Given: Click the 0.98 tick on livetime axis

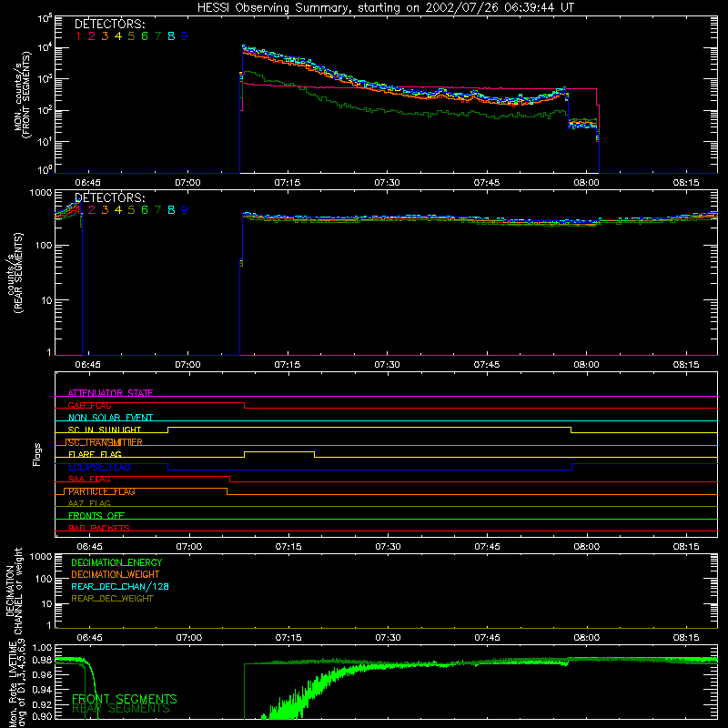Looking at the screenshot, I should [42, 661].
